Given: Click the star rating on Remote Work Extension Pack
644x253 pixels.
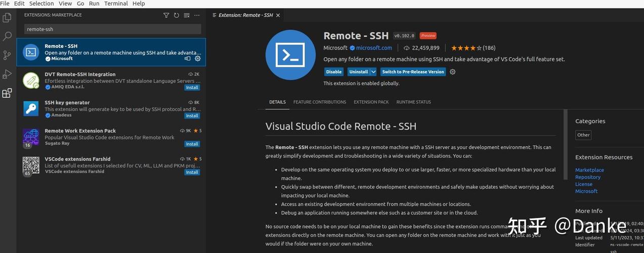Looking at the screenshot, I should coord(197,131).
